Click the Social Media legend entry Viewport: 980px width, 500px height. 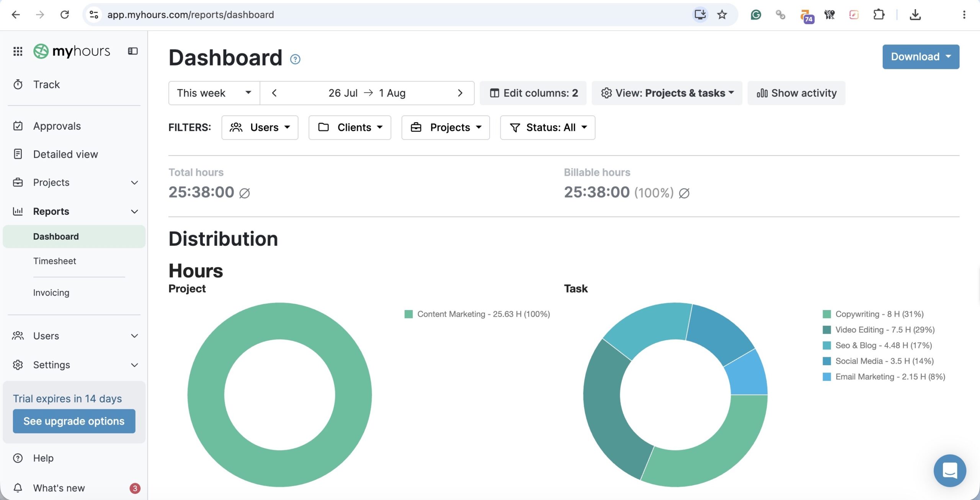879,361
